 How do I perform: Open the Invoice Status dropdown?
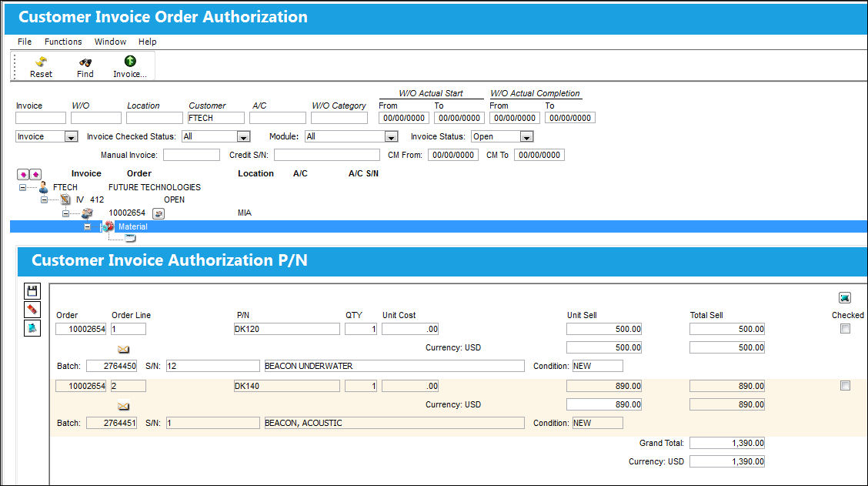(x=526, y=137)
